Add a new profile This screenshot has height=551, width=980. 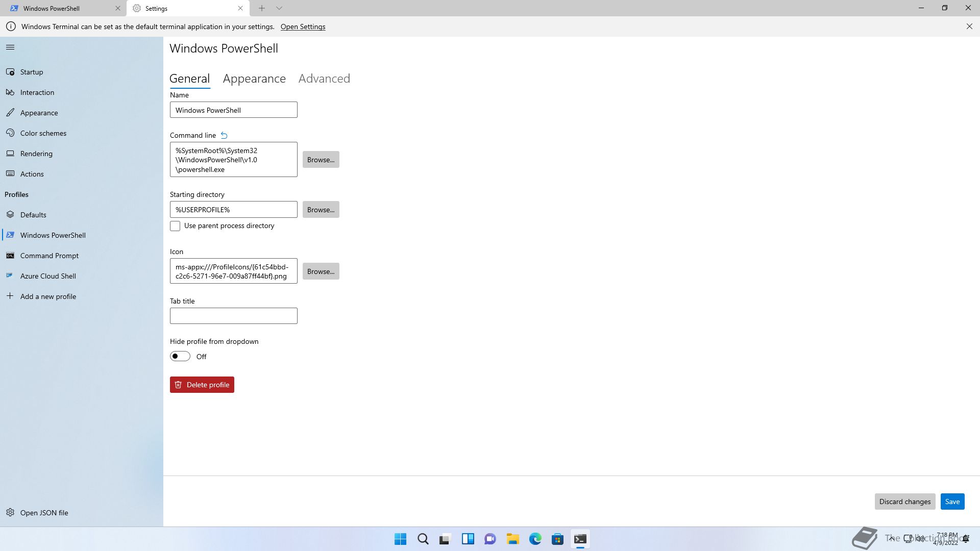tap(82, 296)
